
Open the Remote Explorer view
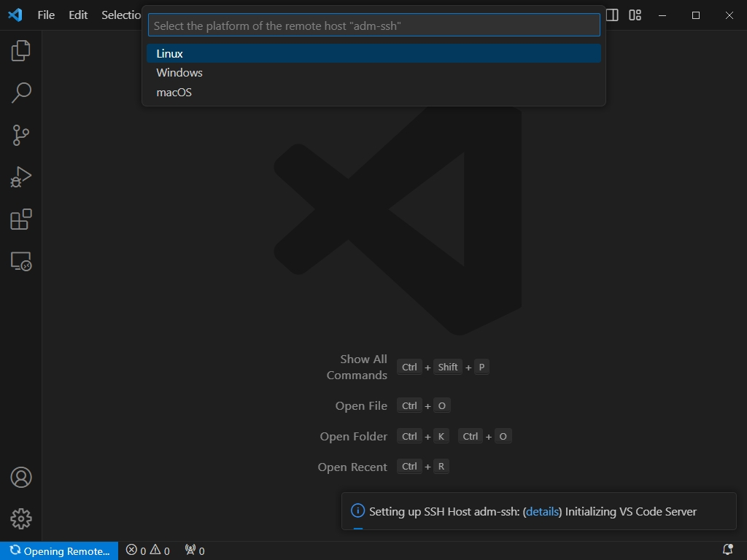20,262
